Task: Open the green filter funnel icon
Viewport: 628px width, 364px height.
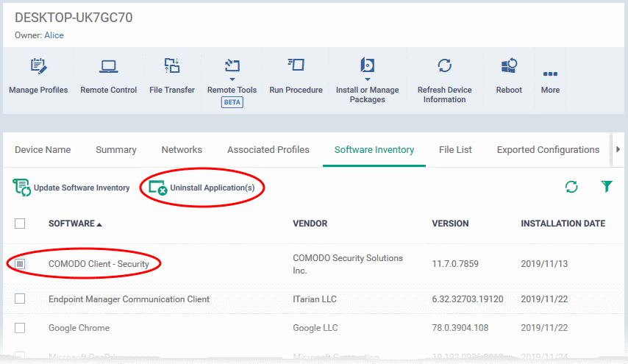Action: [x=607, y=186]
